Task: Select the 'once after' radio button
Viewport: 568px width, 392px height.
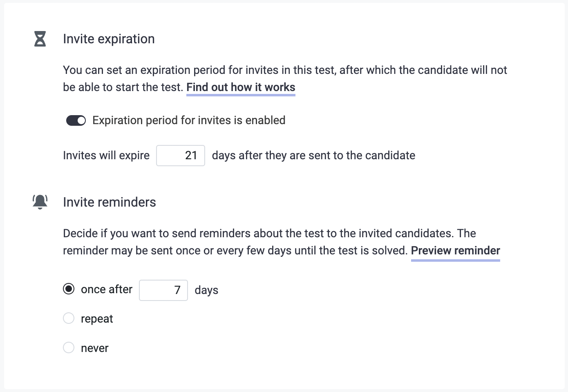Action: tap(69, 289)
